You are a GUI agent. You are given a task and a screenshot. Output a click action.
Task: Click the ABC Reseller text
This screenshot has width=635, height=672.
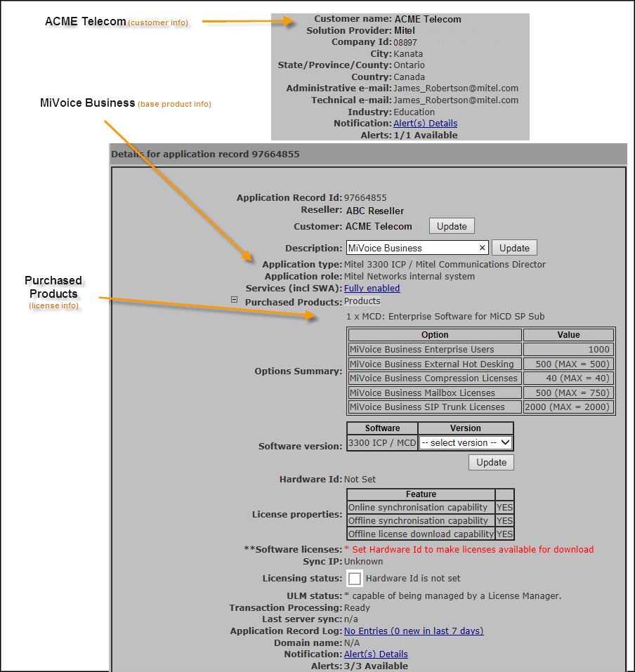pos(375,211)
